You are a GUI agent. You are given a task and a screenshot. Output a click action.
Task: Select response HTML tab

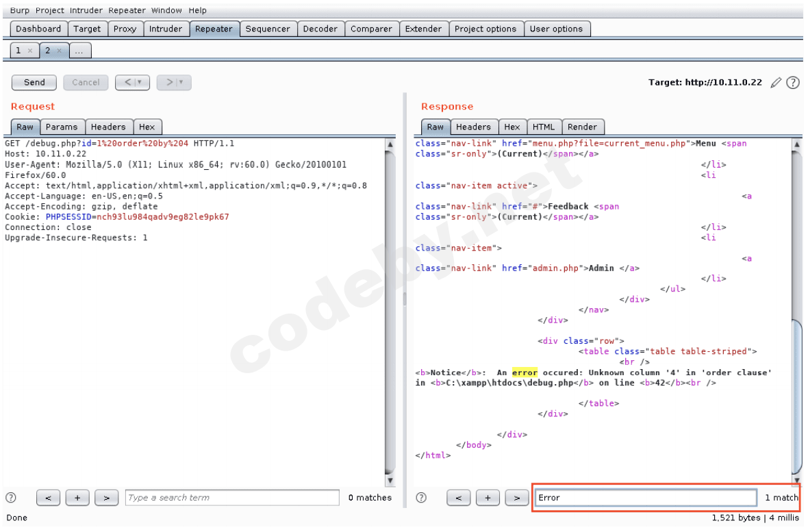[544, 127]
